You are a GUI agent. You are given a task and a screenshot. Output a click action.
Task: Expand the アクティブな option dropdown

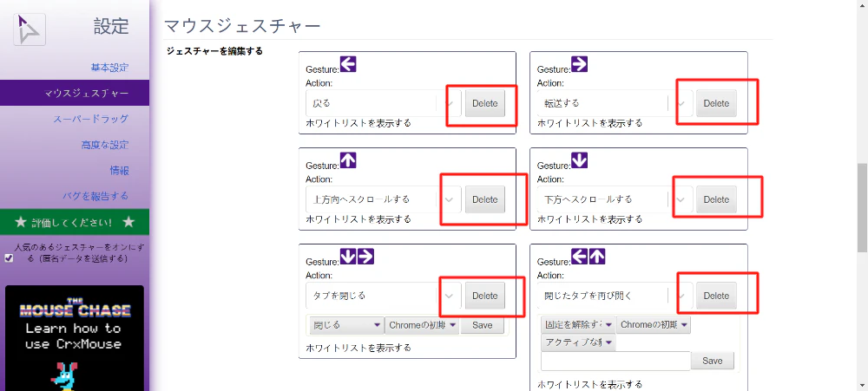578,343
